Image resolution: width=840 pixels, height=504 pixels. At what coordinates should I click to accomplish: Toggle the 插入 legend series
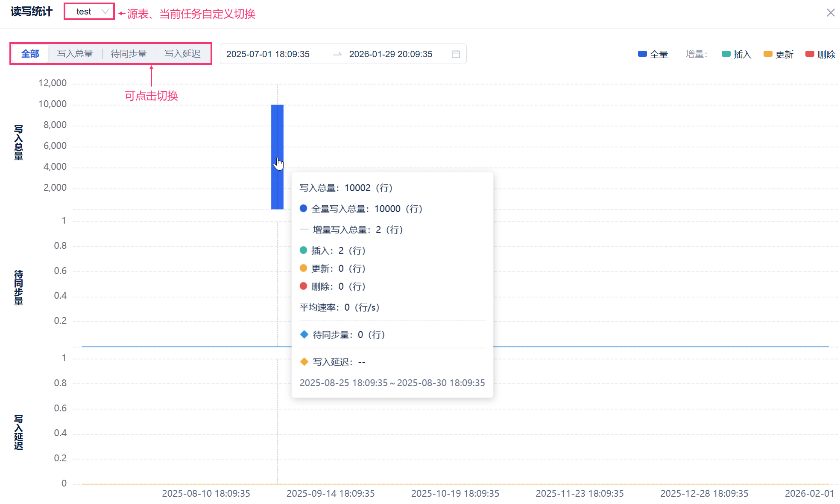tap(742, 54)
